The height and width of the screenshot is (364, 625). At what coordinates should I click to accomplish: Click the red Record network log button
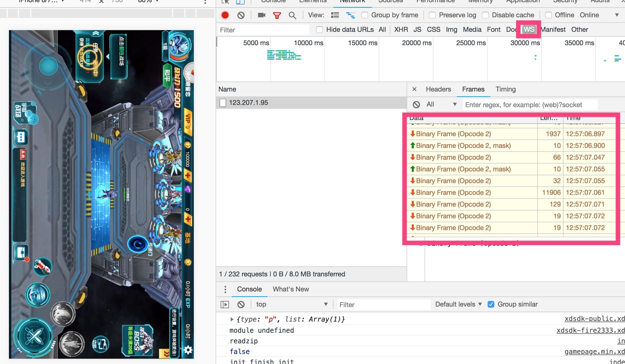click(225, 15)
